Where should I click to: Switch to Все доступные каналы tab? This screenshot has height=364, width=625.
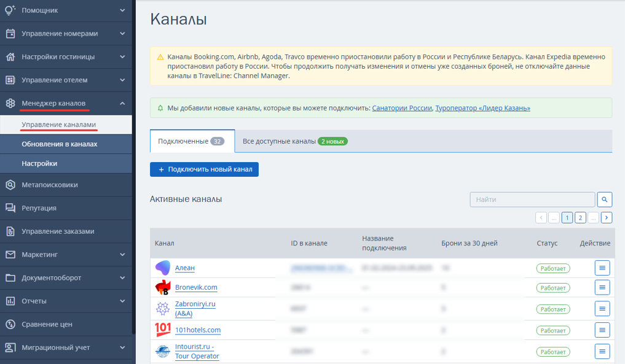pyautogui.click(x=295, y=141)
